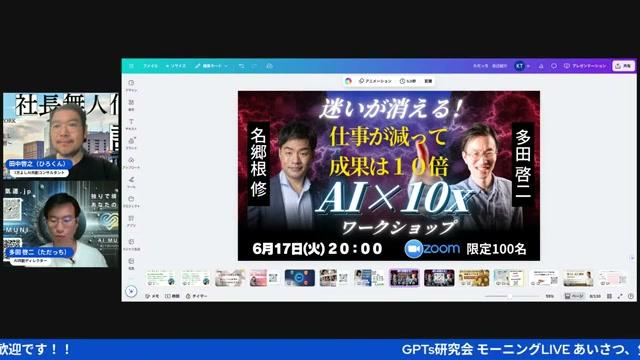Click the 配置 (Position) button
Image resolution: width=640 pixels, height=360 pixels.
(428, 81)
